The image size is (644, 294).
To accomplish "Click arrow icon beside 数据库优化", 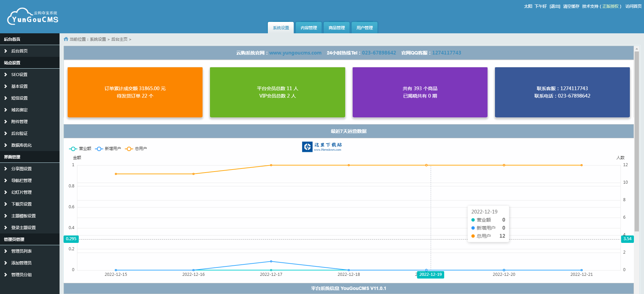I will 5,145.
